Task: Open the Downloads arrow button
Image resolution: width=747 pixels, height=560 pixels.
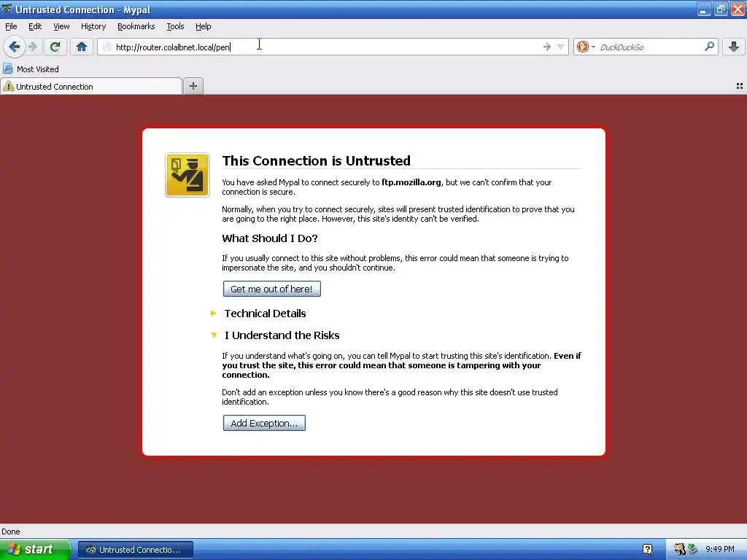Action: pos(734,47)
